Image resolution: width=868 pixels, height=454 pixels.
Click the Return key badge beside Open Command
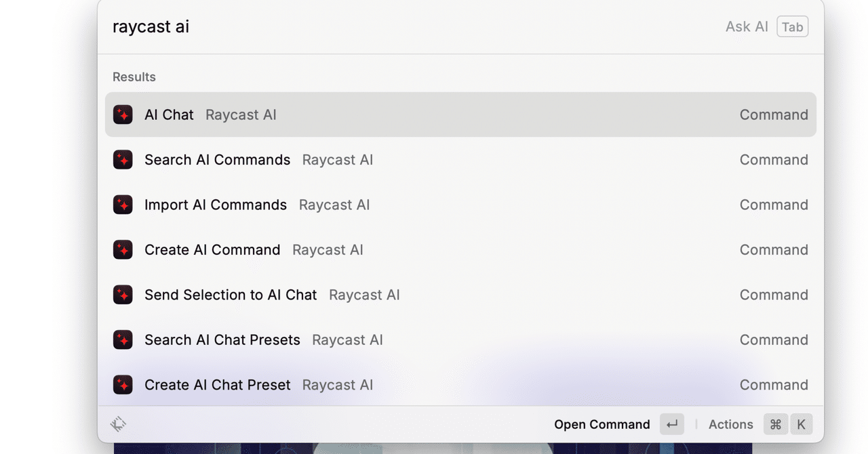(671, 424)
